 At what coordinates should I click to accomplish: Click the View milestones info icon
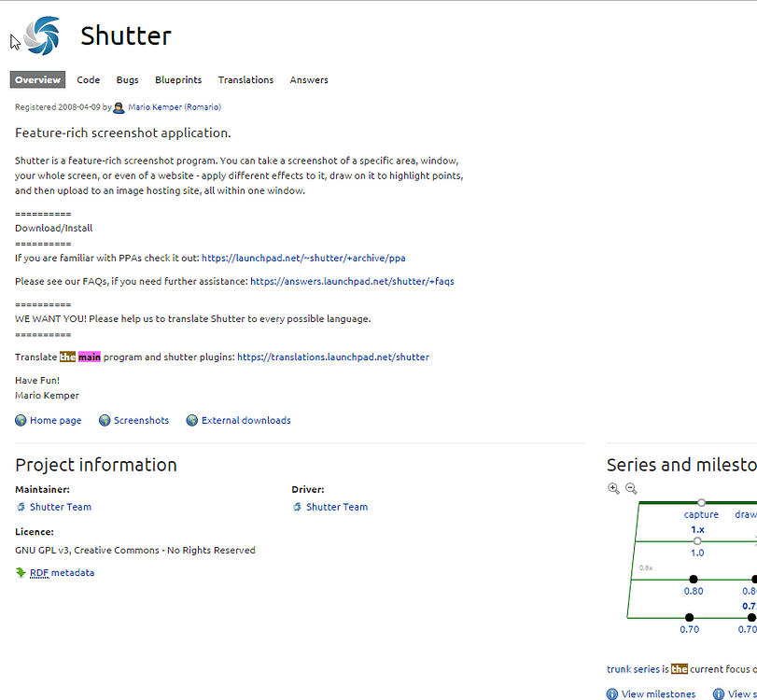tap(612, 693)
